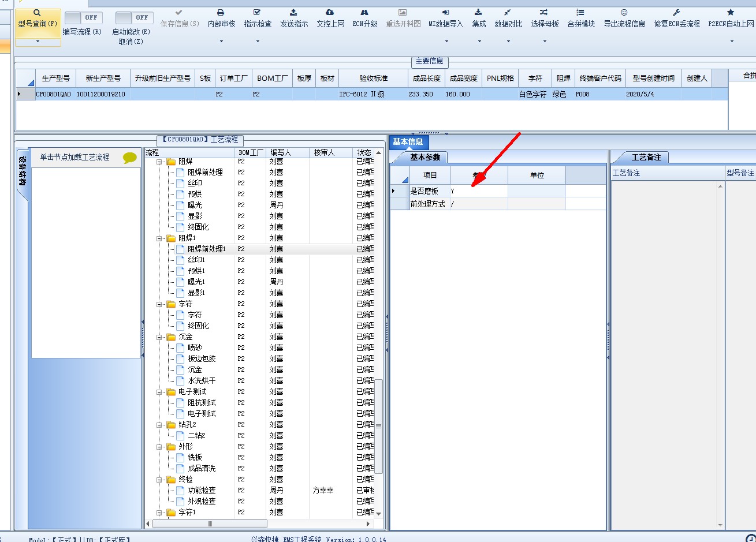Click the process tree horizontal scrollbar
The width and height of the screenshot is (756, 542).
259,524
